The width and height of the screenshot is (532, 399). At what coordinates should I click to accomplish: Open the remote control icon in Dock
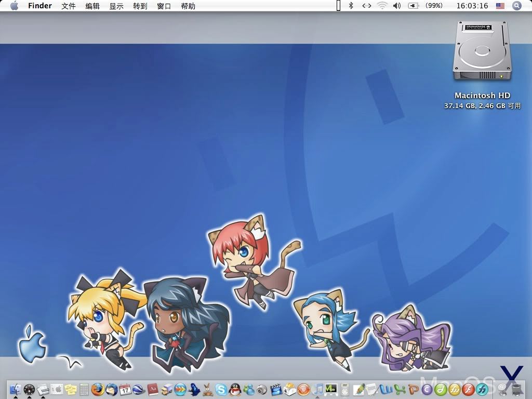click(x=345, y=389)
